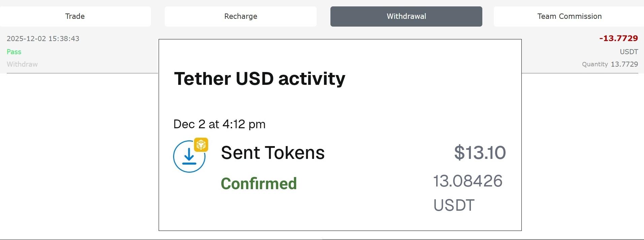Click the green Confirmed status
This screenshot has height=240, width=644.
259,184
